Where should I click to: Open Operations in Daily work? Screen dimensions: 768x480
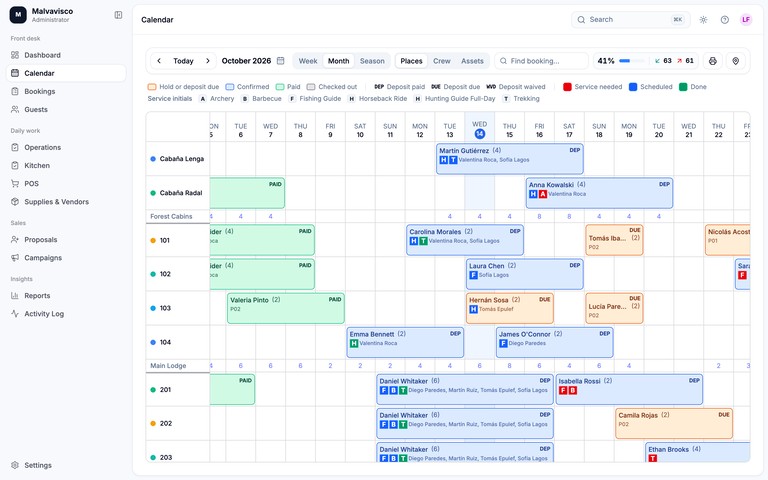66,147
